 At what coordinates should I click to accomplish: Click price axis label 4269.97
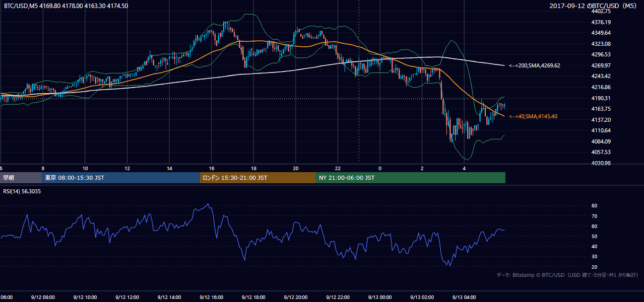coord(601,65)
